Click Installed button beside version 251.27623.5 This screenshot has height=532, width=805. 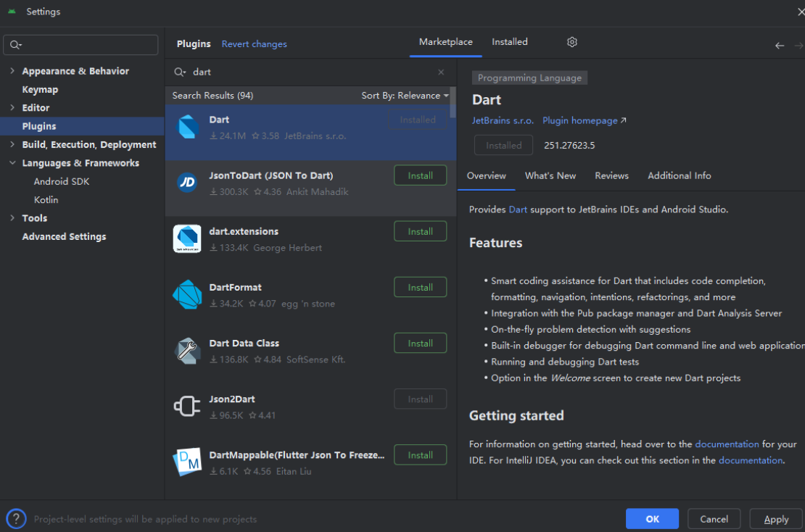click(x=503, y=145)
